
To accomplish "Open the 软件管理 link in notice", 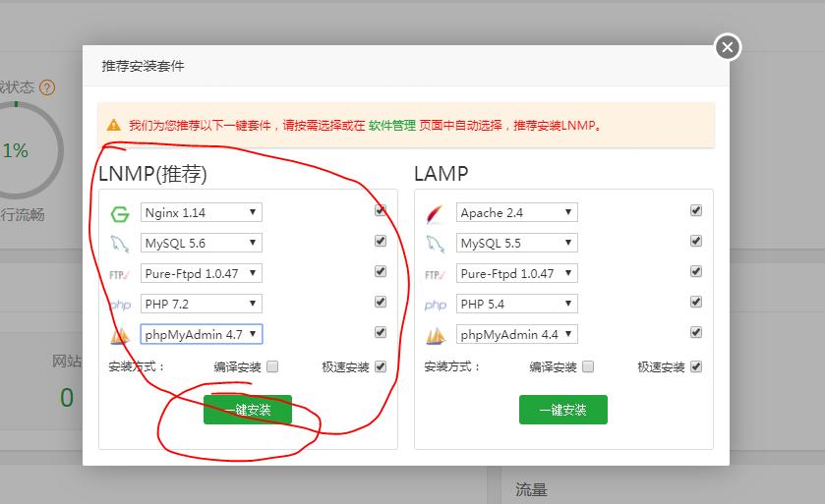I will click(x=392, y=126).
